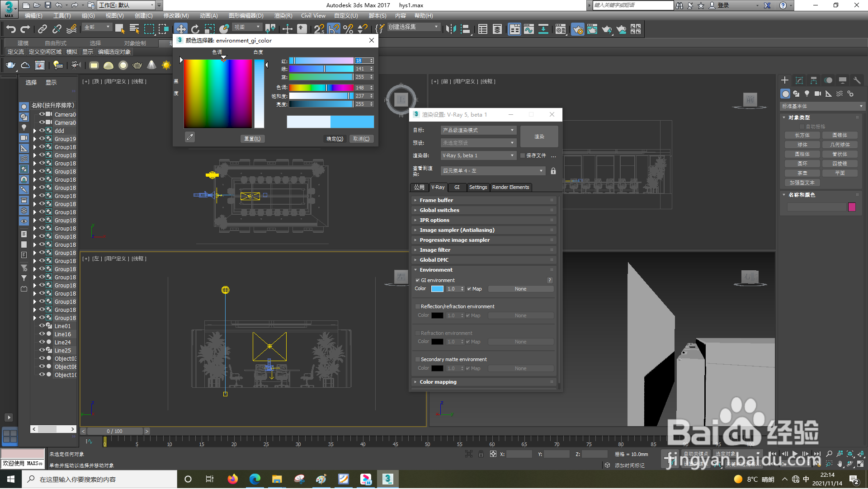
Task: Click the V-Ray sun light toolbar icon
Action: pyautogui.click(x=166, y=66)
